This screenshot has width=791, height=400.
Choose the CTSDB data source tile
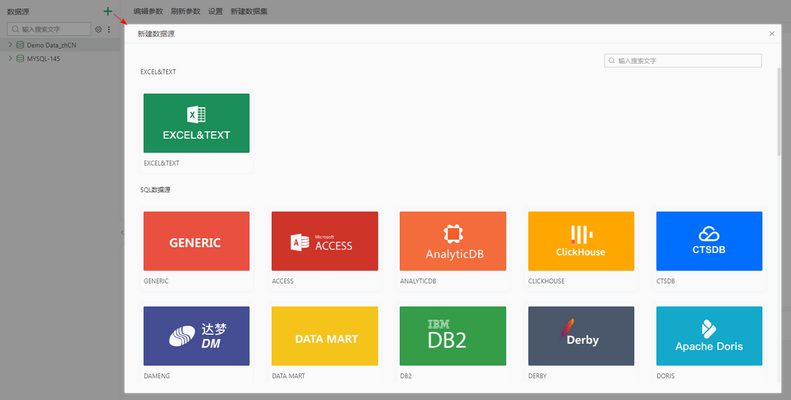(708, 241)
